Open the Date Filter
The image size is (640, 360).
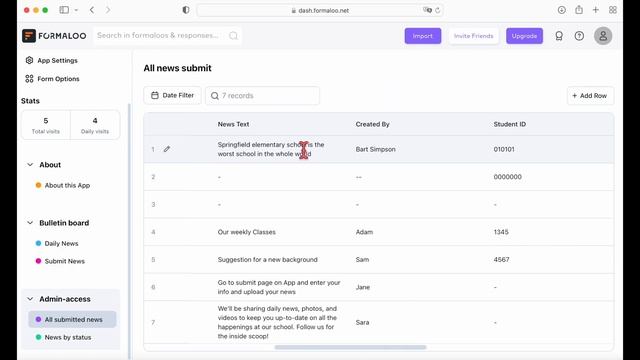tap(172, 96)
